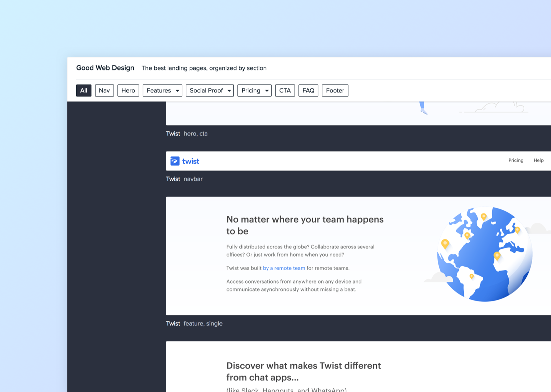Viewport: 551px width, 392px height.
Task: Click the Twist logo icon
Action: coord(175,161)
